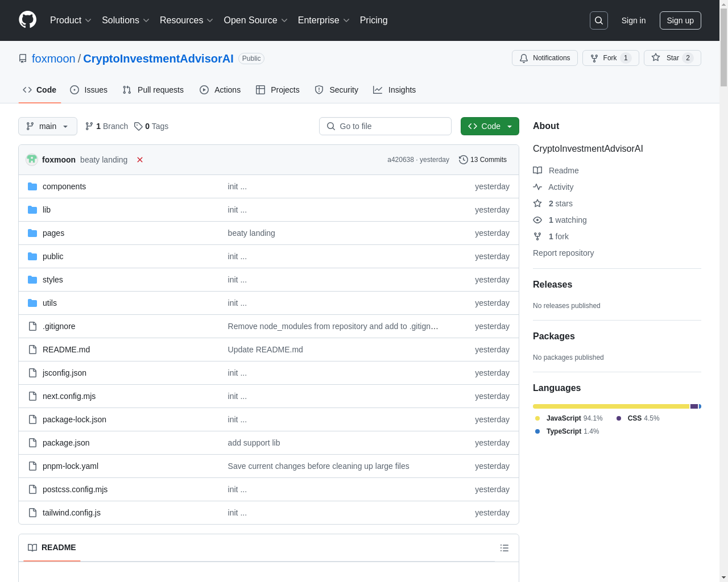The image size is (728, 582).
Task: Expand the Product menu
Action: pyautogui.click(x=71, y=20)
